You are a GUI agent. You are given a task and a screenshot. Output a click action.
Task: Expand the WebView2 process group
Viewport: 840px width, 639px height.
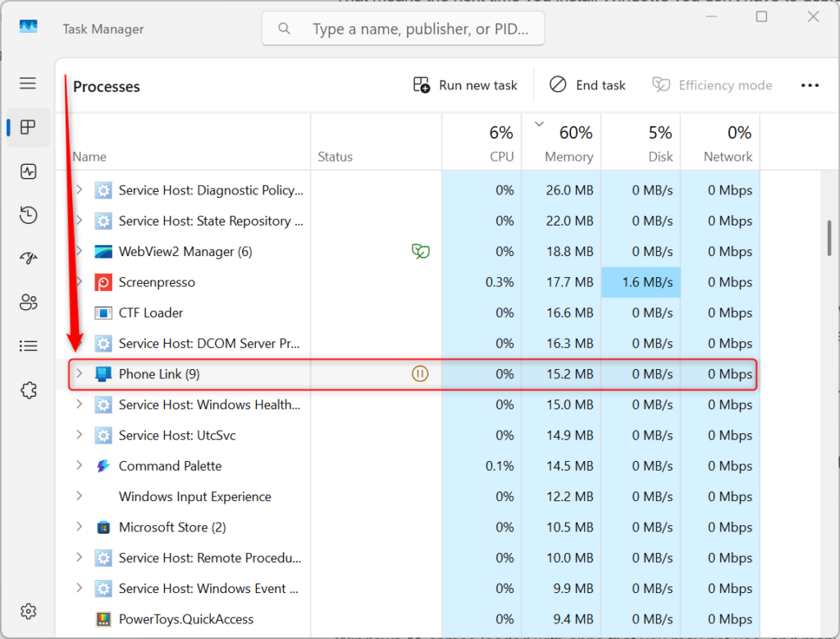[78, 251]
